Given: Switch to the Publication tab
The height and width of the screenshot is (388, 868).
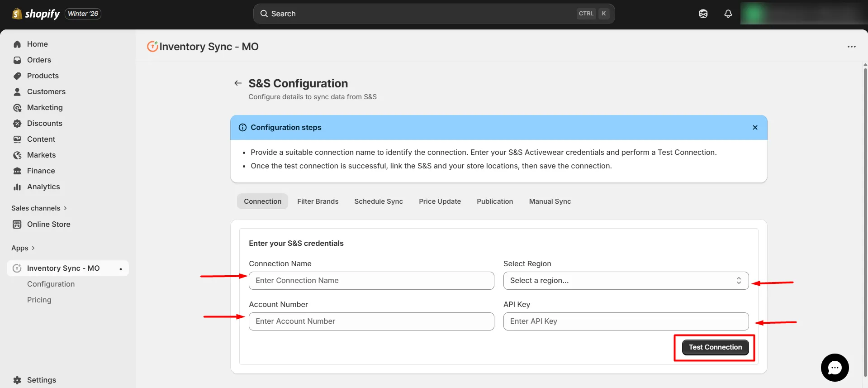Looking at the screenshot, I should [x=495, y=201].
